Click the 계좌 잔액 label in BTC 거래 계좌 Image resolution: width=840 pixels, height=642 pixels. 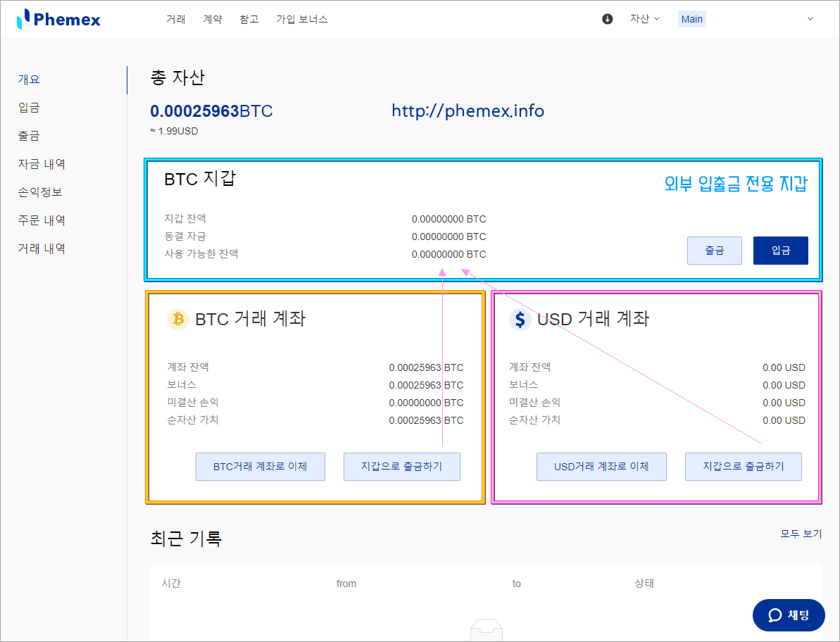pyautogui.click(x=188, y=367)
